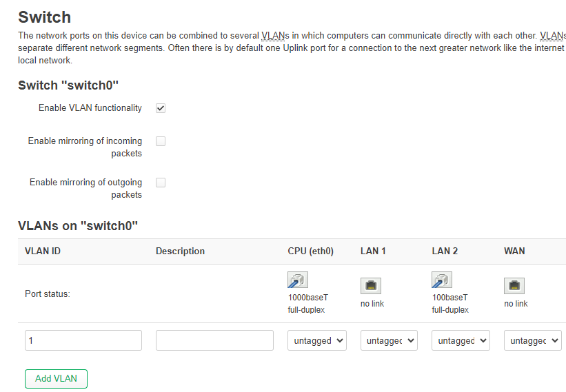Viewport: 566px width, 392px height.
Task: Click the CPU (eth0) column header
Action: coord(310,251)
